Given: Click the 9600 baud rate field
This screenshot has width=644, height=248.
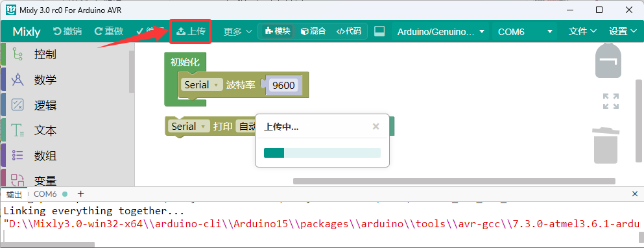Looking at the screenshot, I should [x=284, y=86].
